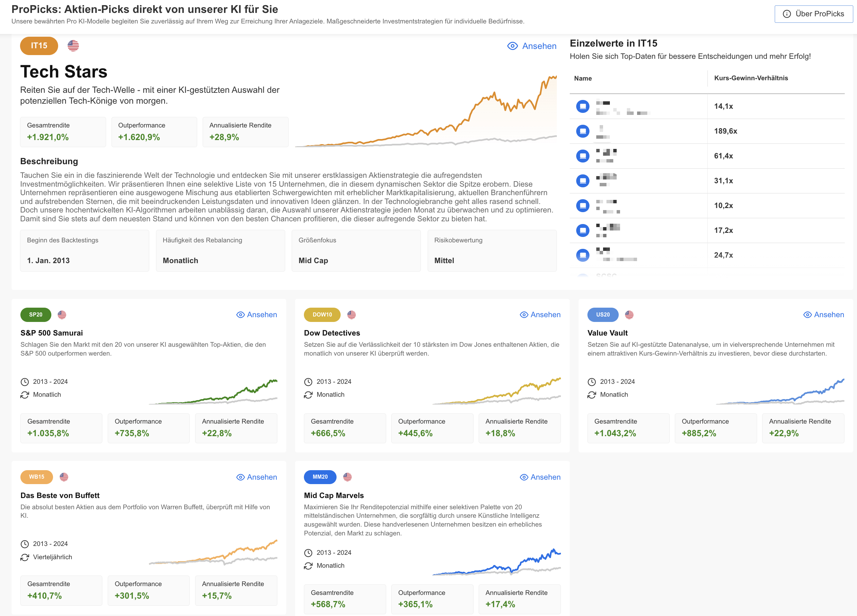
Task: Open Ansehen link for Value Vault
Action: click(x=823, y=314)
